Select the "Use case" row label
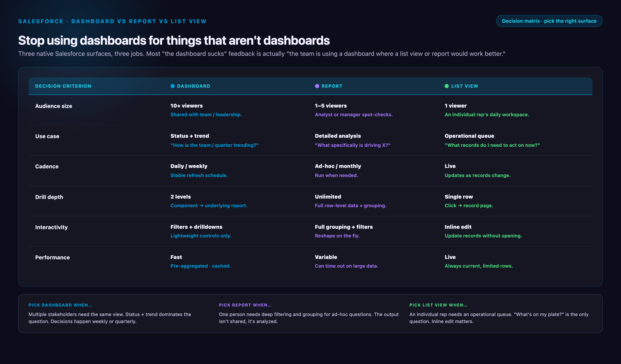The image size is (621, 364). point(47,136)
